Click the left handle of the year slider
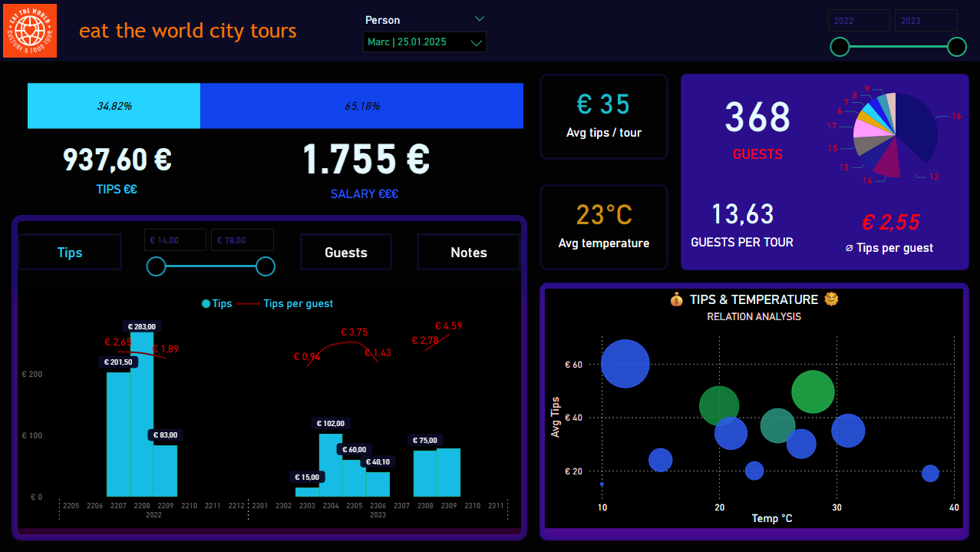Image resolution: width=980 pixels, height=552 pixels. coord(840,48)
